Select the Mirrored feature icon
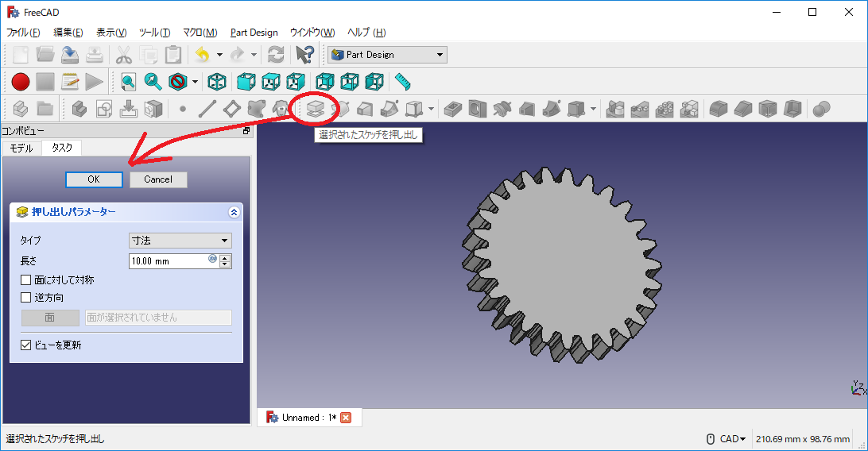 [x=615, y=109]
